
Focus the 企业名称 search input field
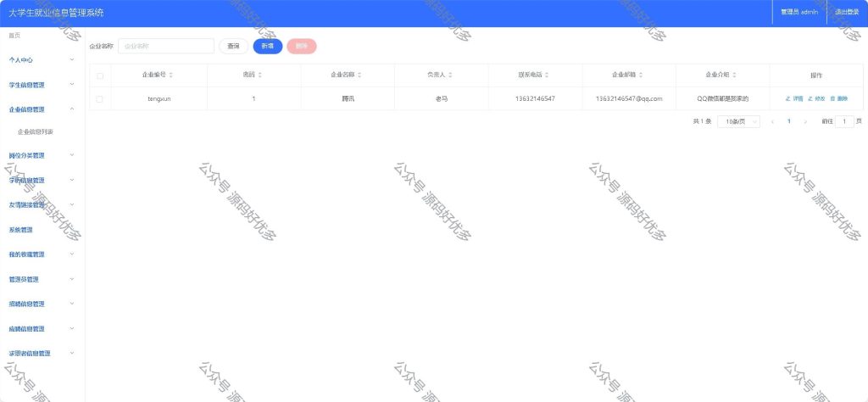coord(166,46)
